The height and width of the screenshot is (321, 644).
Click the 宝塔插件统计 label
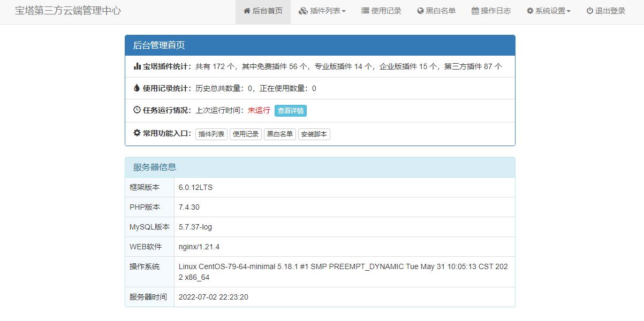click(167, 66)
